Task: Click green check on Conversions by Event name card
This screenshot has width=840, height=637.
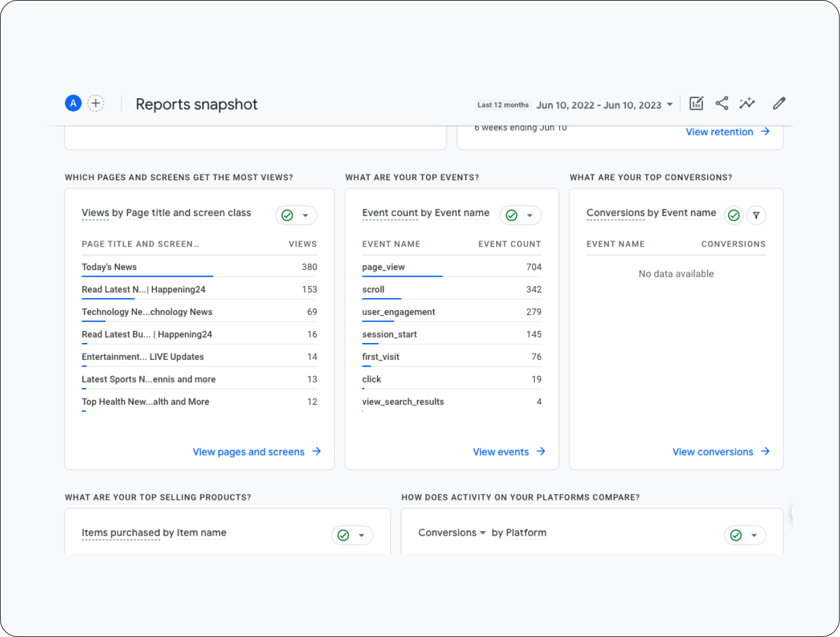Action: click(734, 215)
